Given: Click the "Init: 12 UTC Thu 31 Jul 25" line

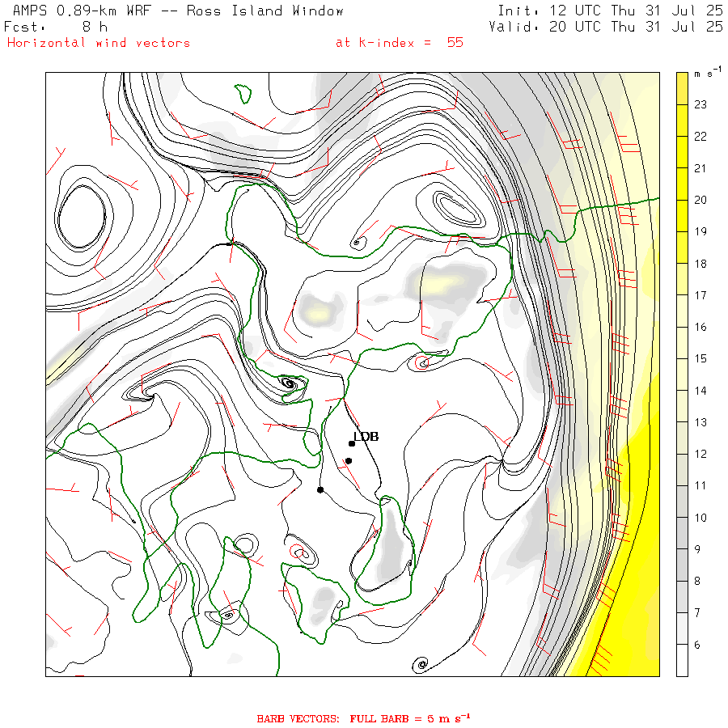Looking at the screenshot, I should (610, 11).
